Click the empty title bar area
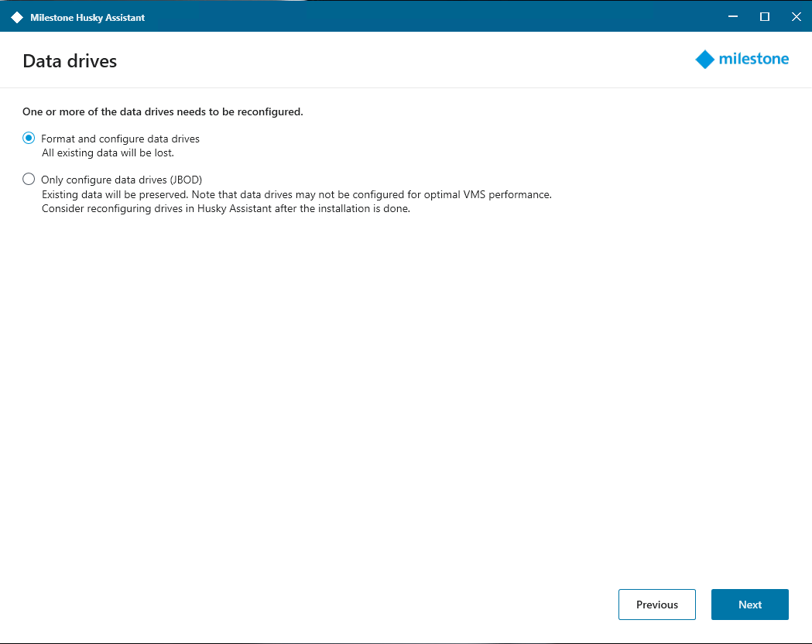 tap(426, 17)
